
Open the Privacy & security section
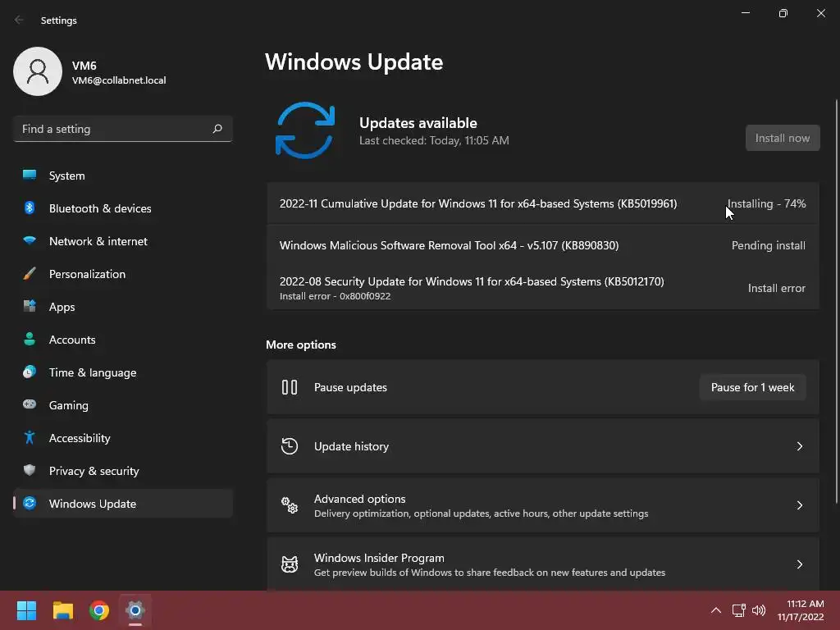point(123,470)
